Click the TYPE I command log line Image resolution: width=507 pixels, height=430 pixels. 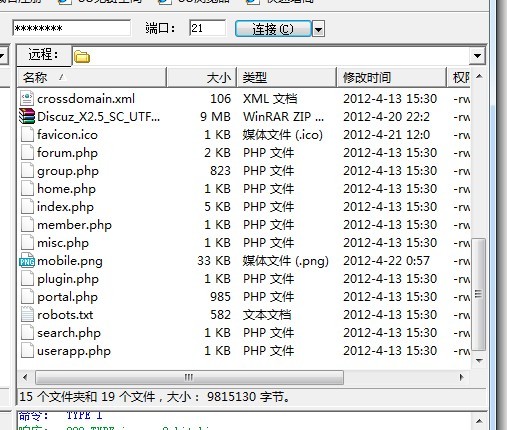[x=60, y=415]
